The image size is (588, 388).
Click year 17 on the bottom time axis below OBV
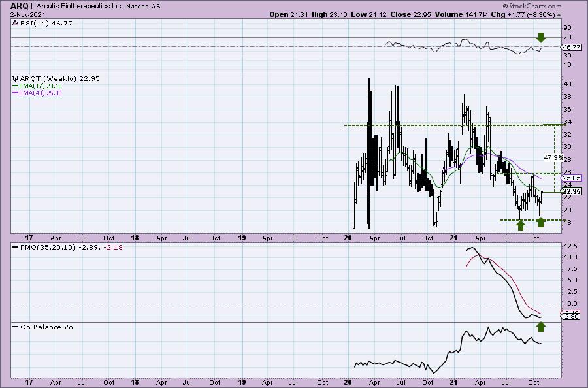tap(29, 382)
